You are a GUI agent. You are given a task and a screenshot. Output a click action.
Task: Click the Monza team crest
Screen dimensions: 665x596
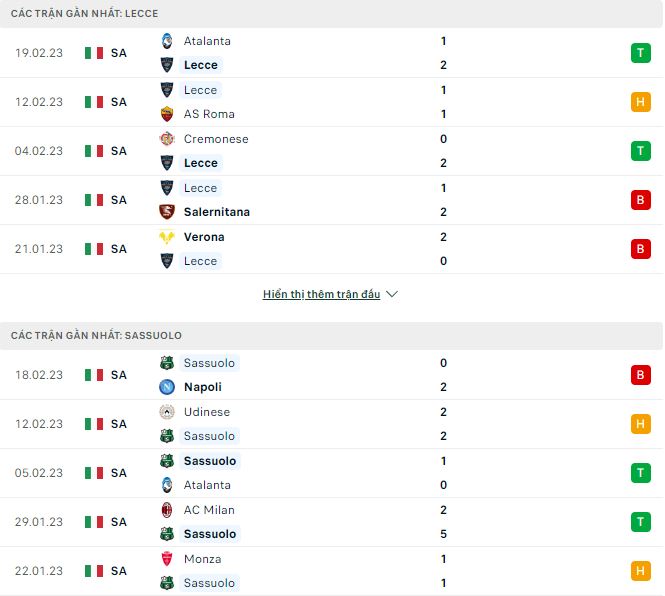coord(167,559)
